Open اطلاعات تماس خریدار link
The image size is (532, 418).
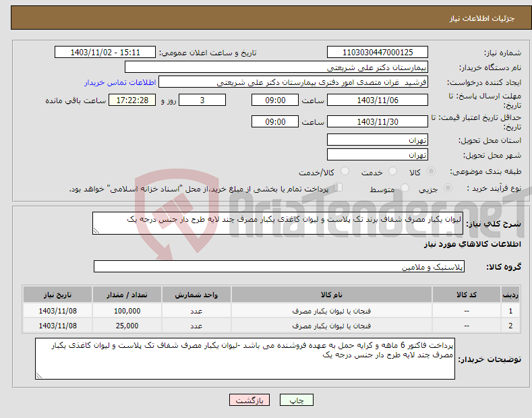click(x=120, y=82)
